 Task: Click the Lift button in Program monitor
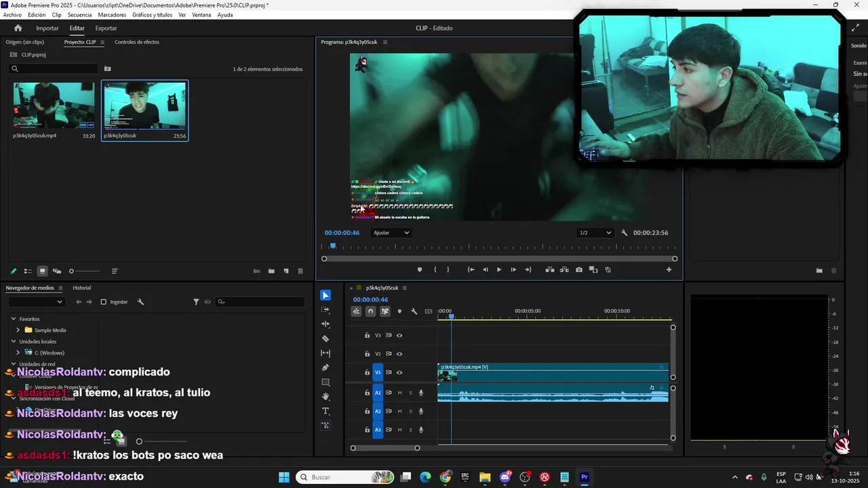pyautogui.click(x=550, y=270)
